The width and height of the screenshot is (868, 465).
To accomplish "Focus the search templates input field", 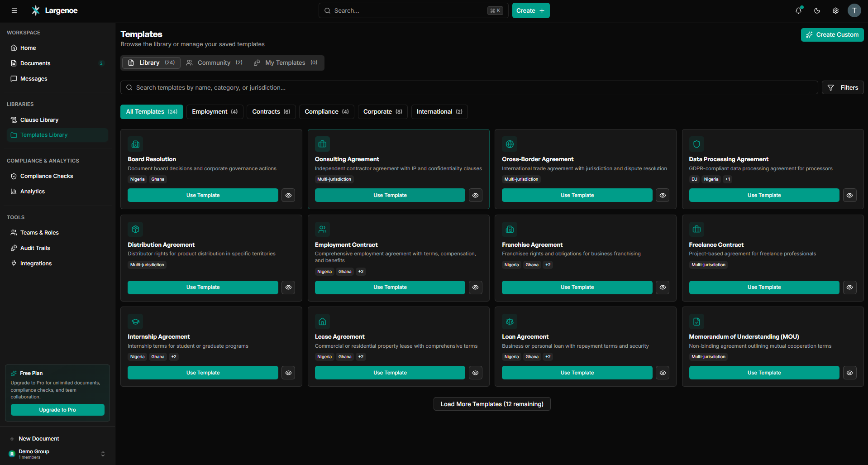I will coord(469,87).
